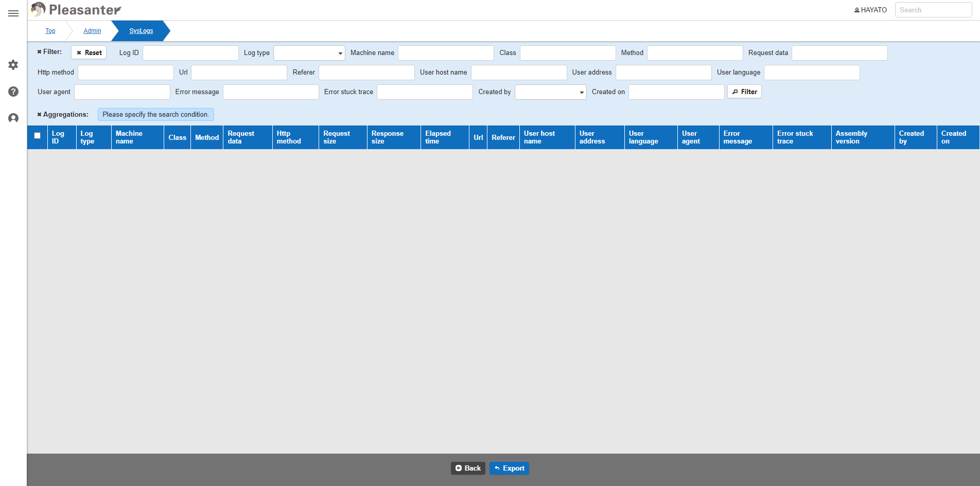Expand the Created by dropdown

coord(550,92)
